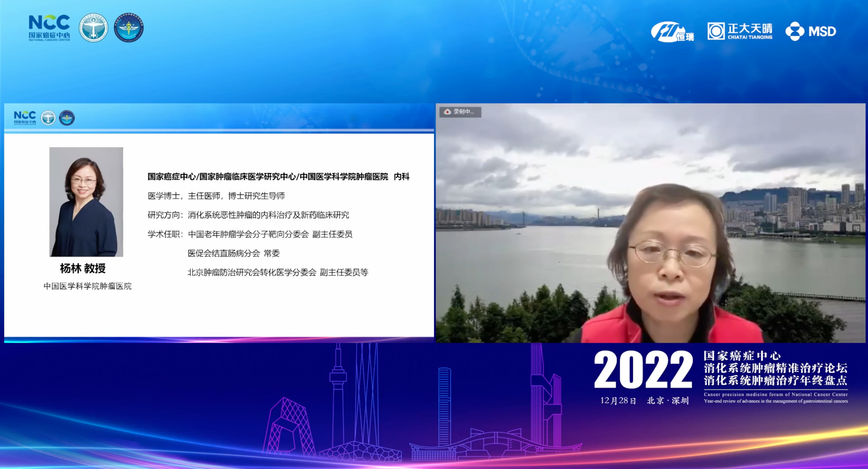The image size is (868, 469).
Task: Click the small dark blue emblem in slide header
Action: point(67,118)
